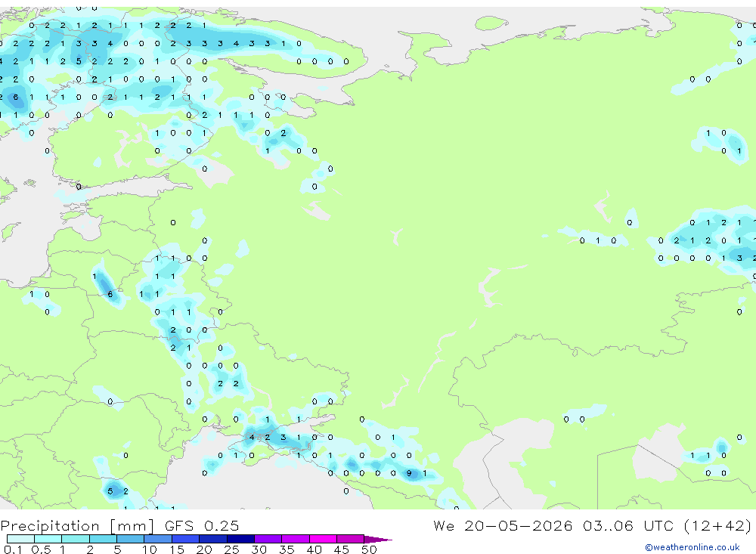Click legend value '0.5'
The image size is (756, 554).
pyautogui.click(x=41, y=549)
